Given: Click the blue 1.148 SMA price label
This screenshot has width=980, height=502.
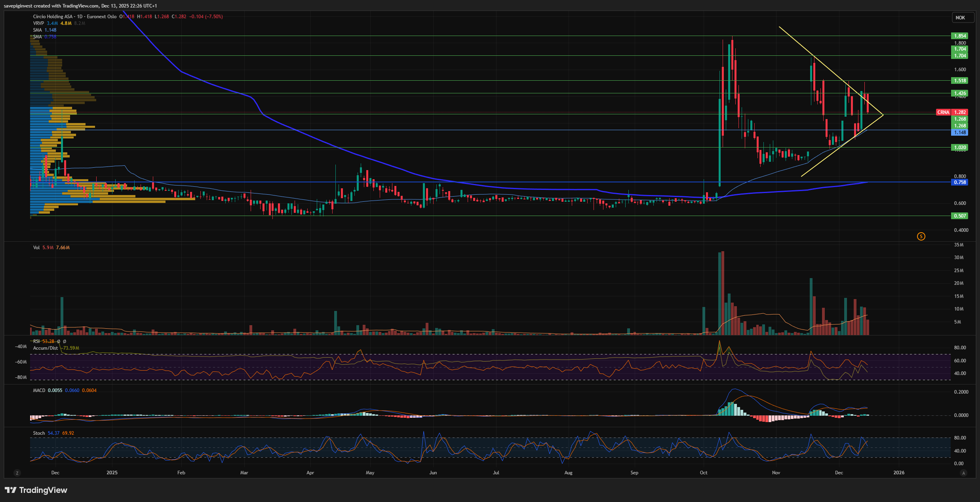Looking at the screenshot, I should [960, 133].
